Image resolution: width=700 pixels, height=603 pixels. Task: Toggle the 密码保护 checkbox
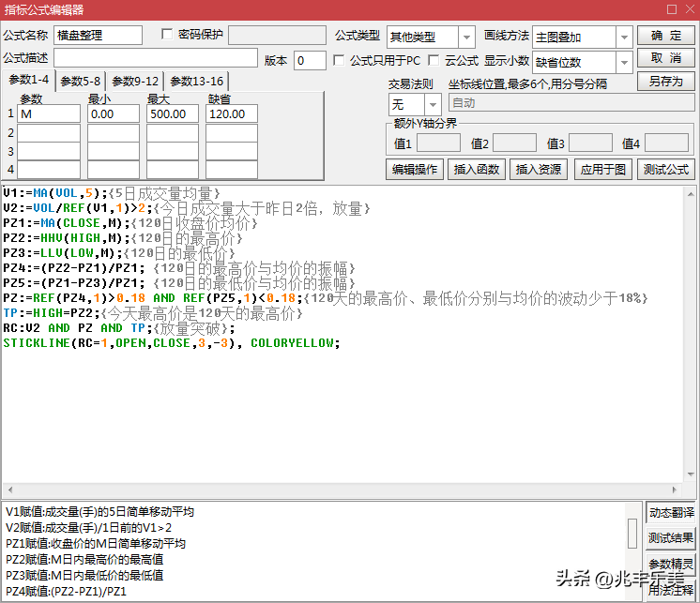tap(166, 35)
